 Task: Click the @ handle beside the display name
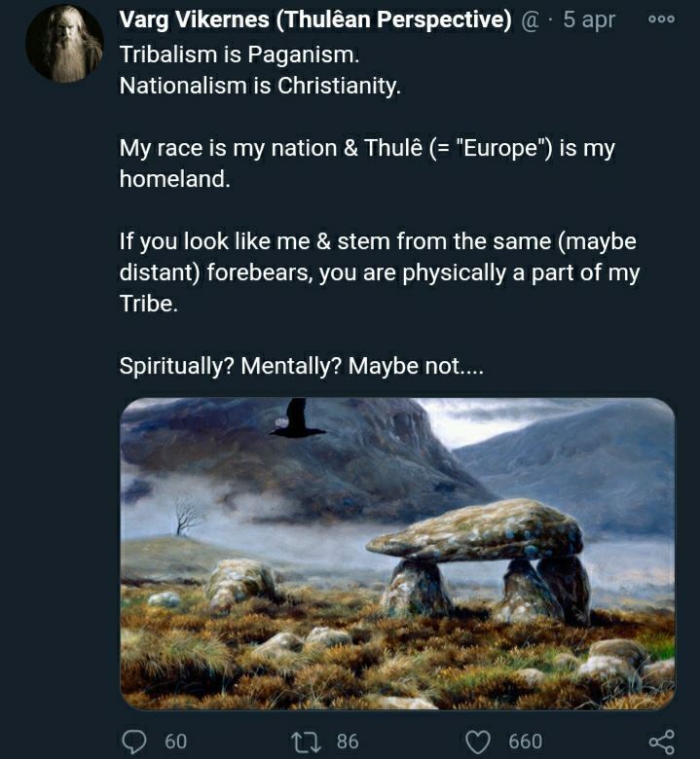[x=531, y=20]
